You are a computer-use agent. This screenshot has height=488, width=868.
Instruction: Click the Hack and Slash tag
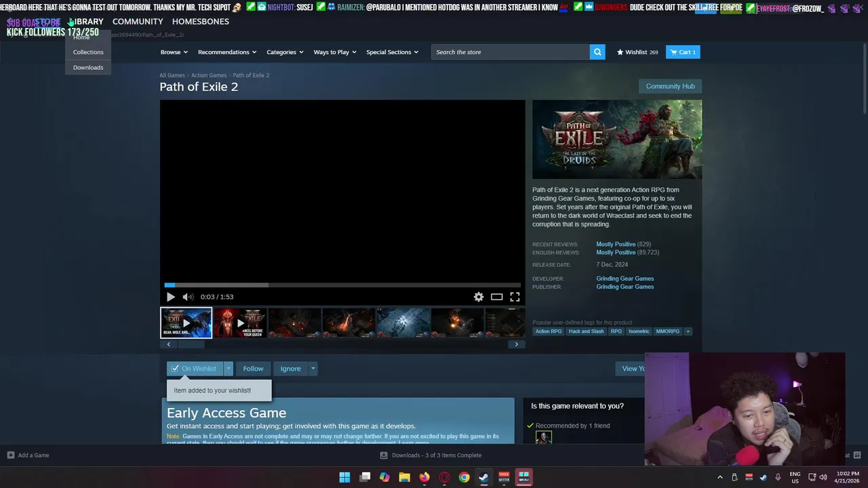pos(586,331)
